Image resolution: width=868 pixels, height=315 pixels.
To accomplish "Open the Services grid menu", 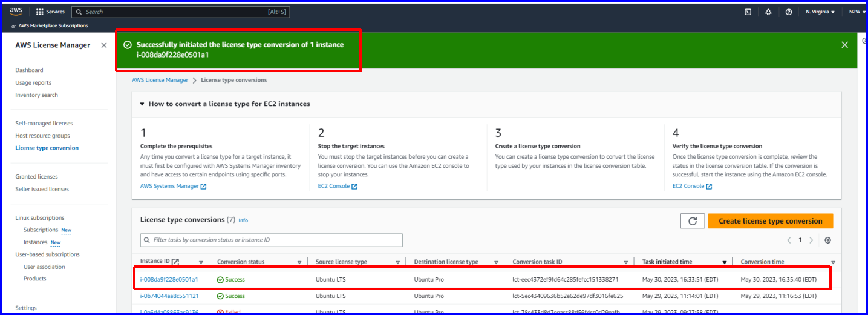I will pos(50,12).
